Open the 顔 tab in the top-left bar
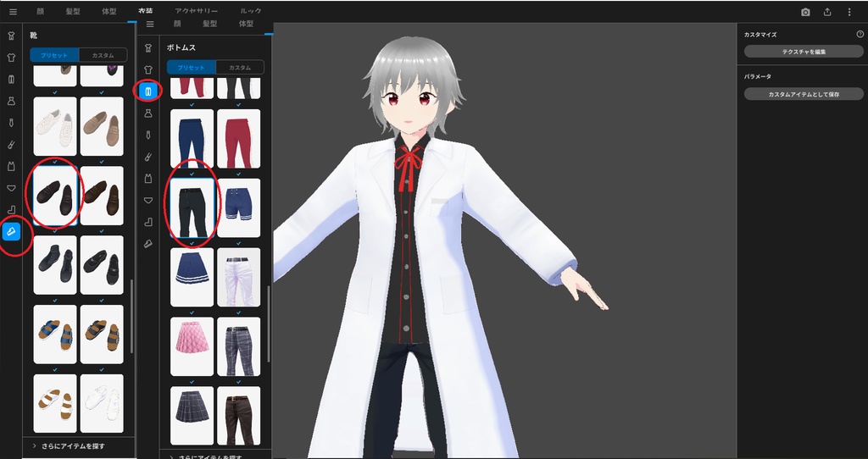Screen dimensions: 868x459 41,11
